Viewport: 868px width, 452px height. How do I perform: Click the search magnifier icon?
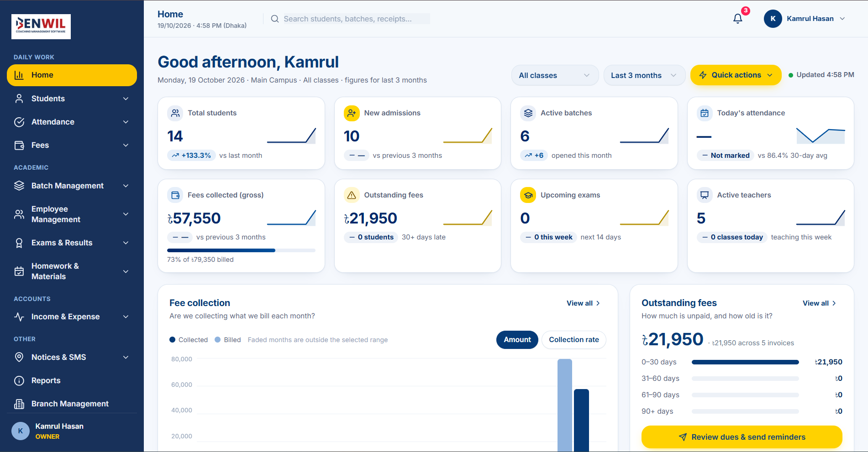tap(275, 19)
